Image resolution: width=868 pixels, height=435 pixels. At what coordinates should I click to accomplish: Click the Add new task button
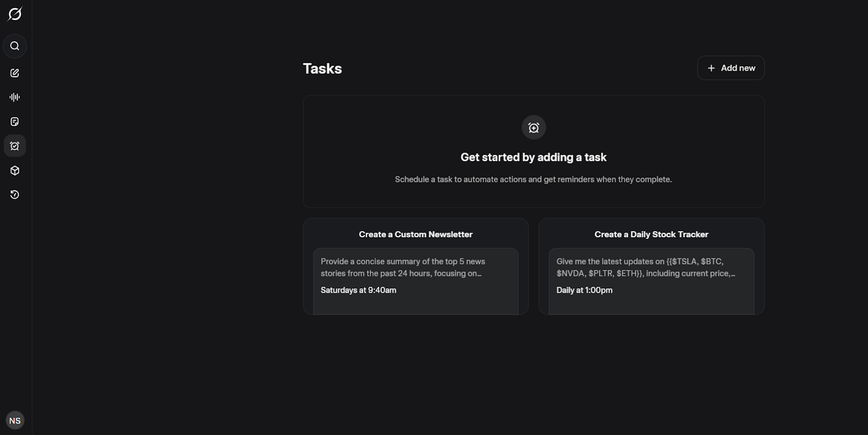(x=731, y=67)
